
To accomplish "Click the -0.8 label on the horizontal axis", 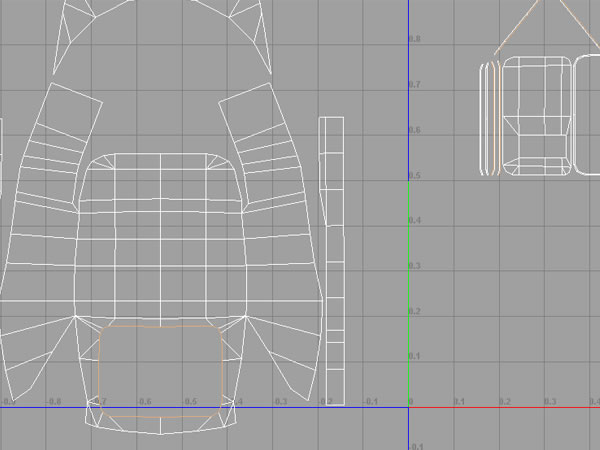I will (x=54, y=402).
